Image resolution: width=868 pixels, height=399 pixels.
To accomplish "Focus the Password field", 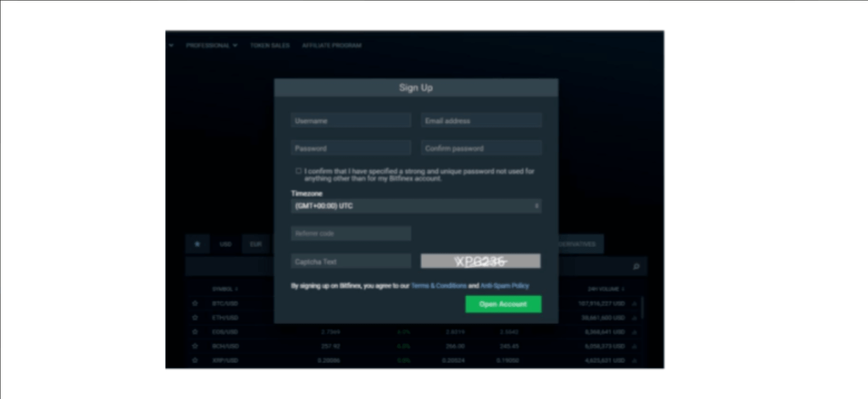I will coord(351,148).
